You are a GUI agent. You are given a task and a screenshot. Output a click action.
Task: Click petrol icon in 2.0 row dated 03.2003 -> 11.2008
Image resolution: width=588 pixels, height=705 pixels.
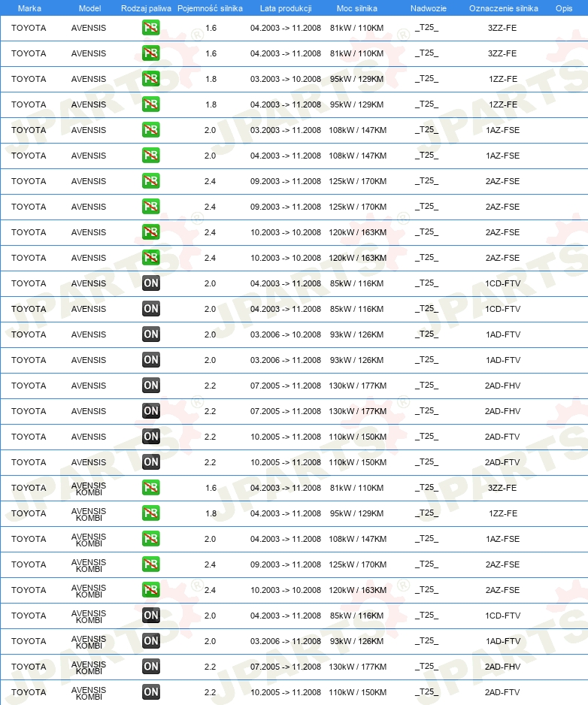150,130
